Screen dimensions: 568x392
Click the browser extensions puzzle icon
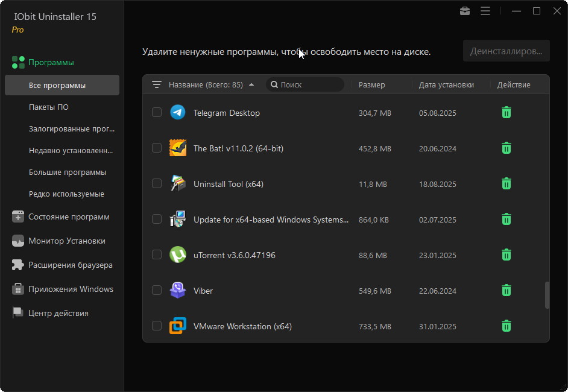click(x=17, y=265)
